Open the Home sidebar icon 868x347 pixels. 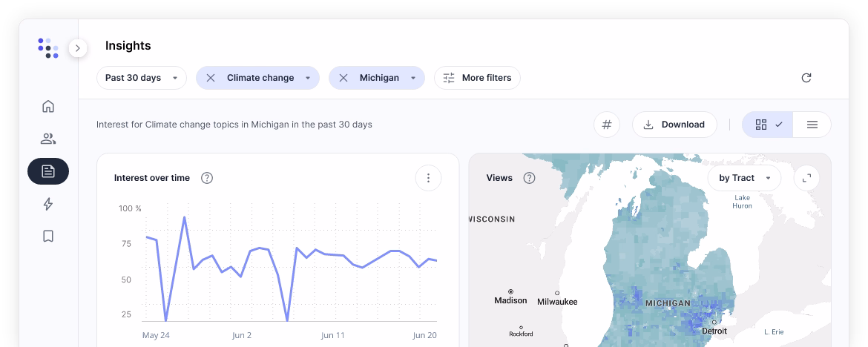click(48, 106)
